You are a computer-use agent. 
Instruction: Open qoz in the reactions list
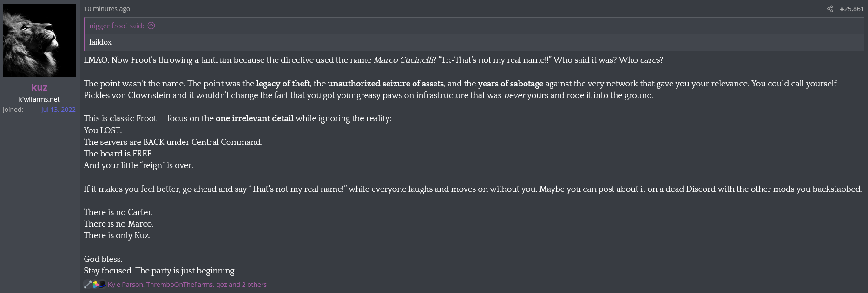click(221, 285)
